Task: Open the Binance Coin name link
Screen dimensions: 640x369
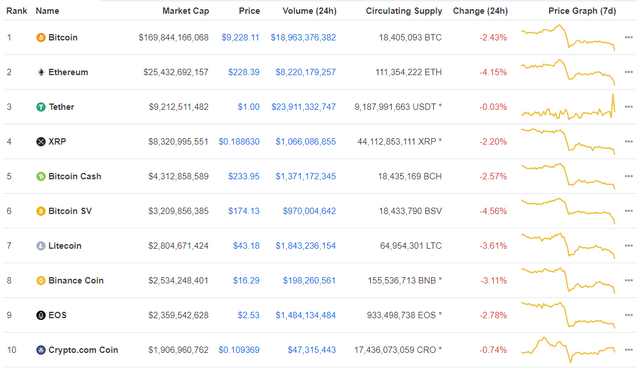Action: [76, 280]
